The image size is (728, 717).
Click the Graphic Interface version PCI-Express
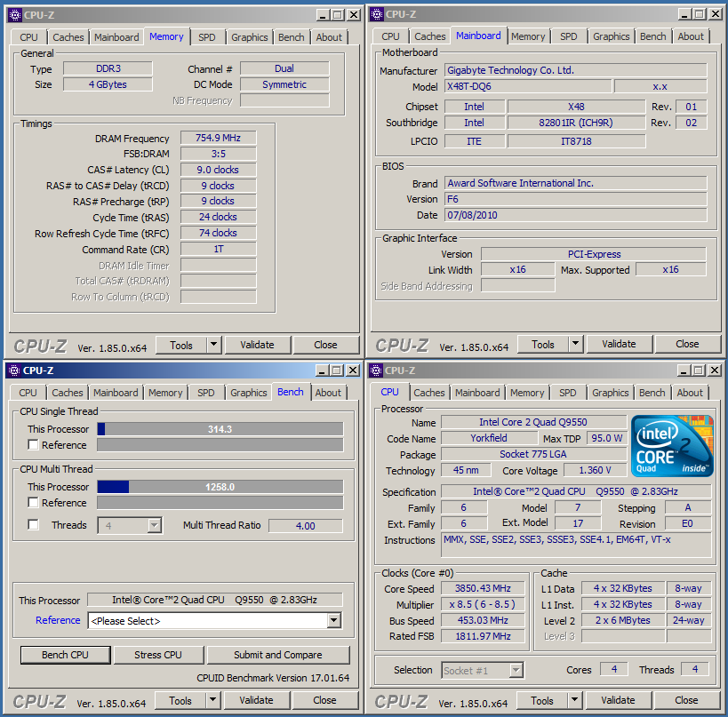(594, 254)
